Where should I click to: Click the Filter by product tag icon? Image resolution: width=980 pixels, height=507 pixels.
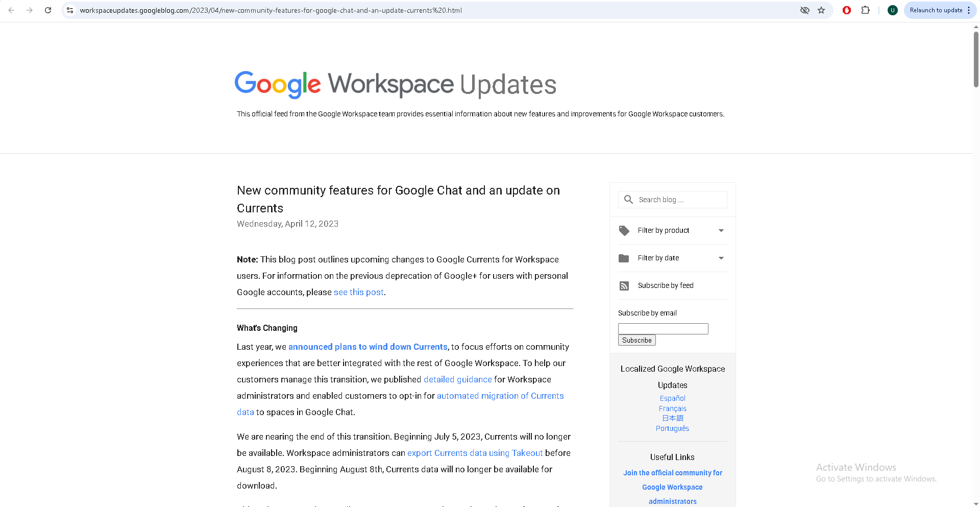624,231
